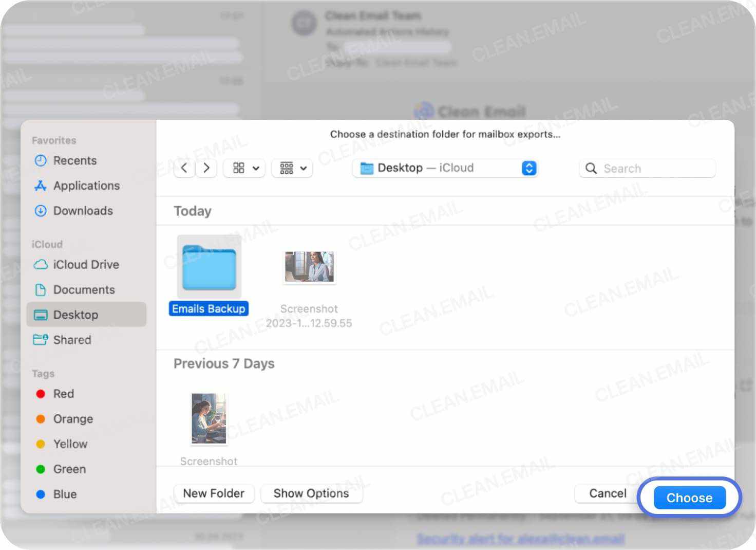Highlight the Desktop sidebar item
Viewport: 756px width, 550px height.
click(75, 315)
